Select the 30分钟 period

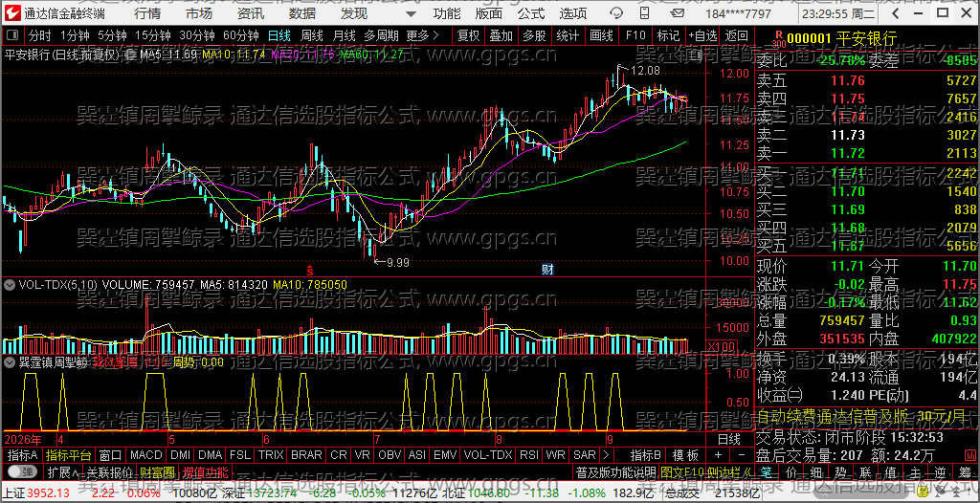click(196, 35)
